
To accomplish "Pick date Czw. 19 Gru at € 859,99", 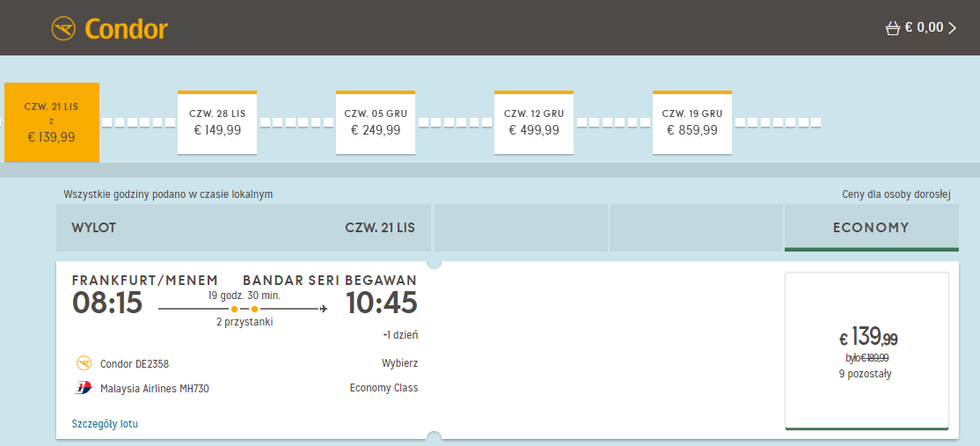I will [x=691, y=122].
